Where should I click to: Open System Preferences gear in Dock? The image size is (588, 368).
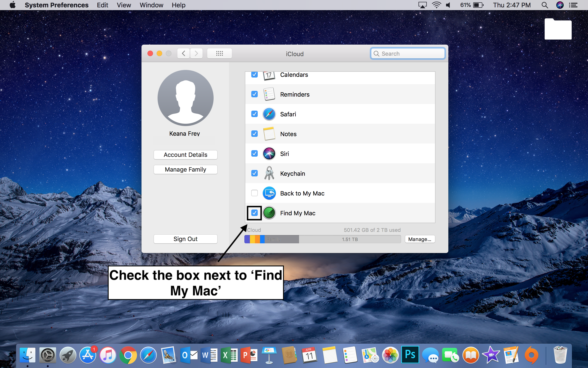(x=48, y=355)
